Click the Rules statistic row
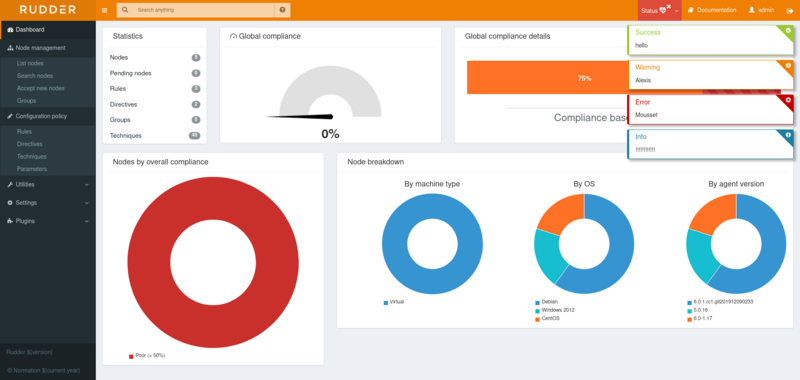 pos(155,89)
